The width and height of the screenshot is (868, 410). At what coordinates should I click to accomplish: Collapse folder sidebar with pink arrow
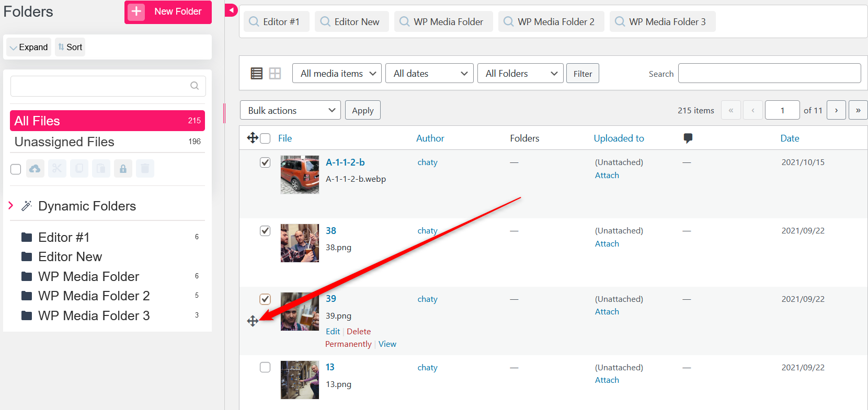tap(231, 10)
